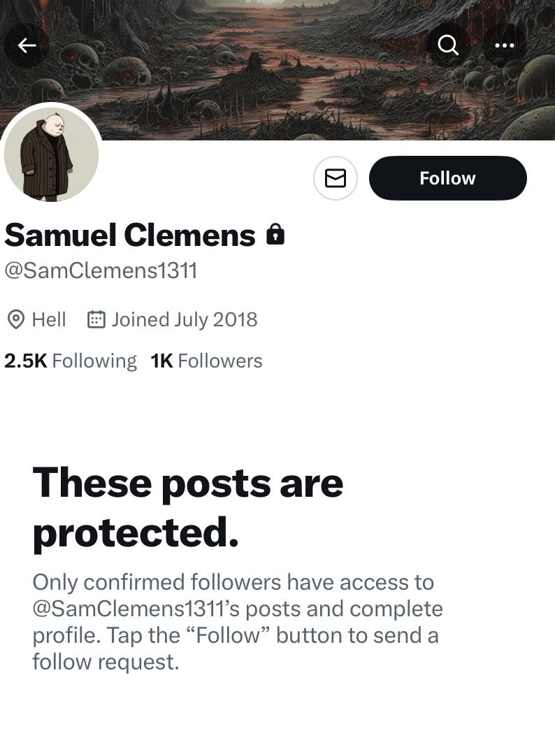This screenshot has height=756, width=555.
Task: Open the three-dot more options menu
Action: point(504,46)
